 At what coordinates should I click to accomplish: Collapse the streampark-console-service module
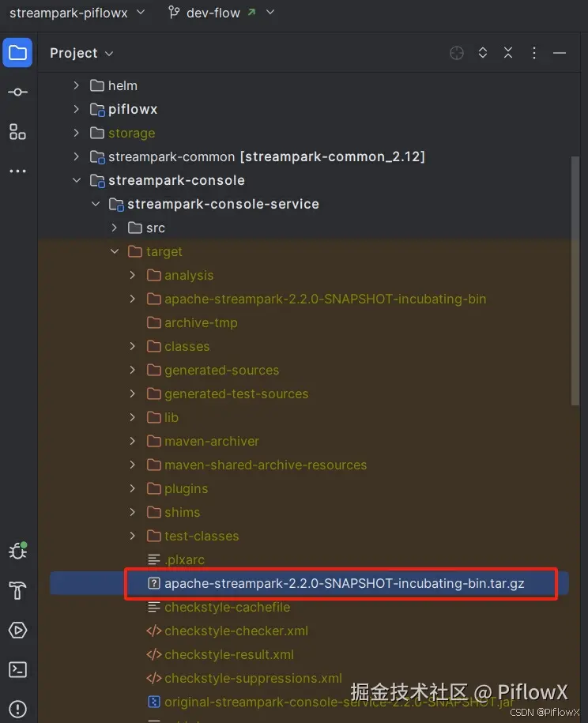(96, 204)
